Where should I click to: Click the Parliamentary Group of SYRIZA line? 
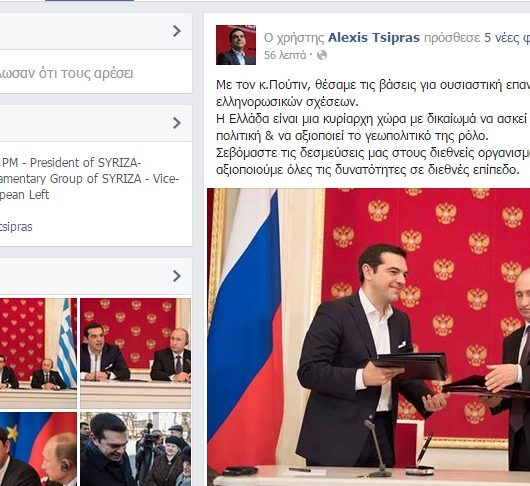[x=89, y=179]
